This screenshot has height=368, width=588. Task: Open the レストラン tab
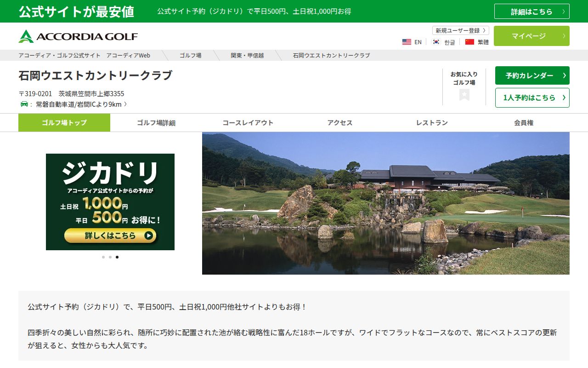tap(432, 123)
